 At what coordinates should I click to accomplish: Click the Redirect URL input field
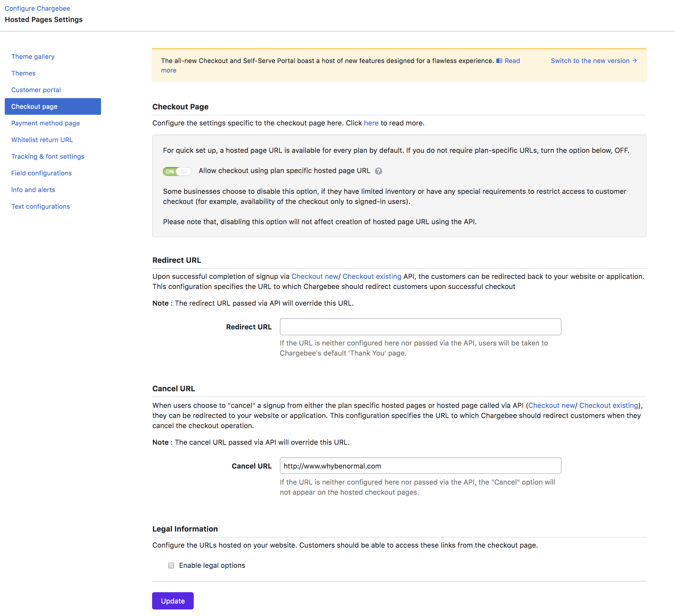tap(420, 327)
